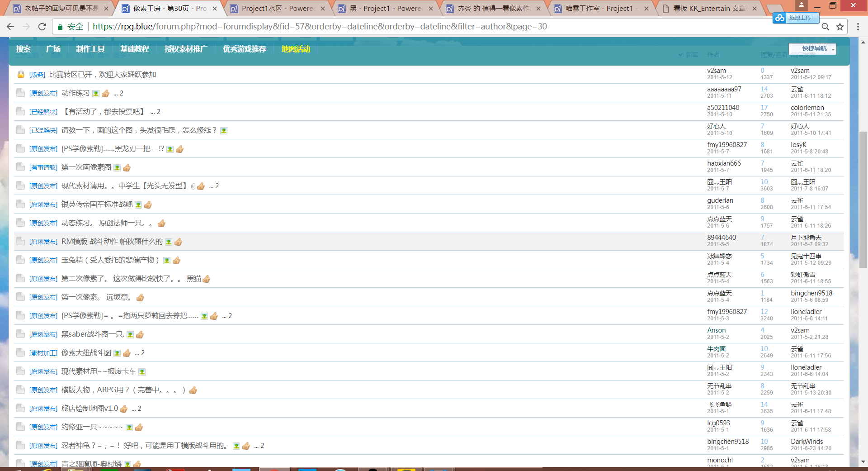Open the 搜索 nav menu item
The image size is (868, 471).
click(x=24, y=49)
